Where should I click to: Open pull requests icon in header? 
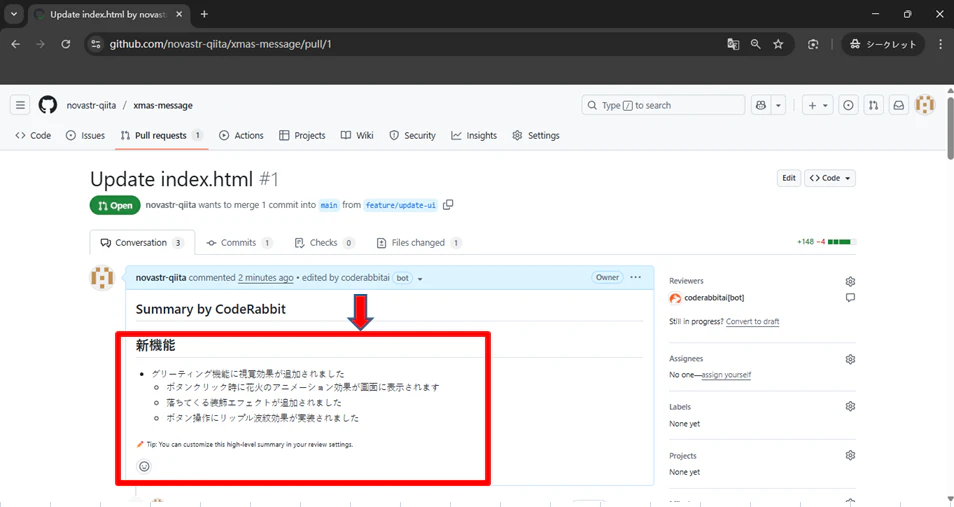[x=873, y=105]
